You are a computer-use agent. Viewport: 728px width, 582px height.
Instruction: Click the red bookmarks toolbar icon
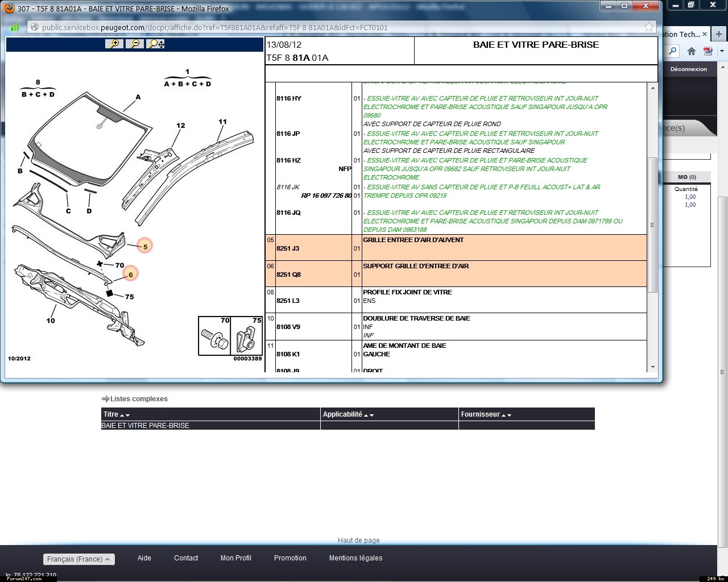coord(708,51)
